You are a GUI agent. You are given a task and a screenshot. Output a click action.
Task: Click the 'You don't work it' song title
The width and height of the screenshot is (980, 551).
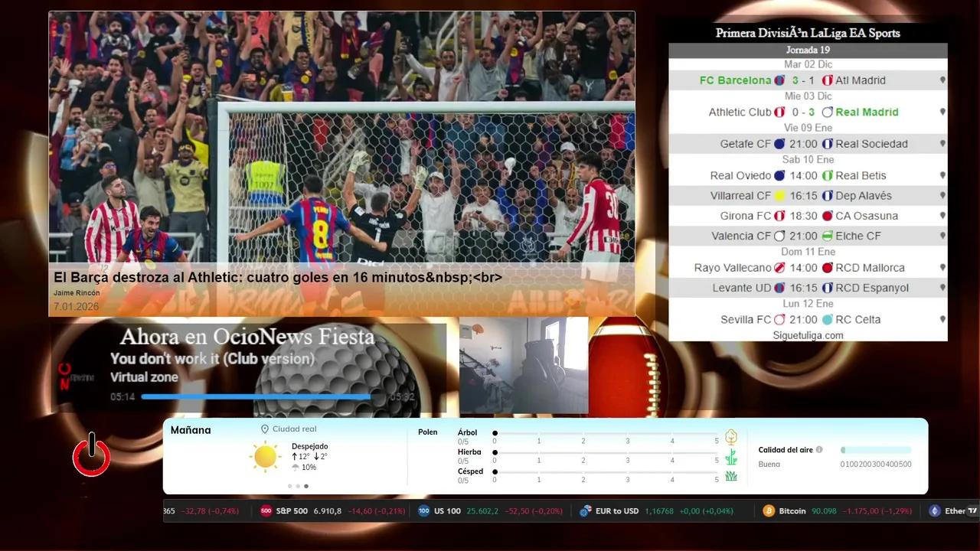[x=212, y=359]
